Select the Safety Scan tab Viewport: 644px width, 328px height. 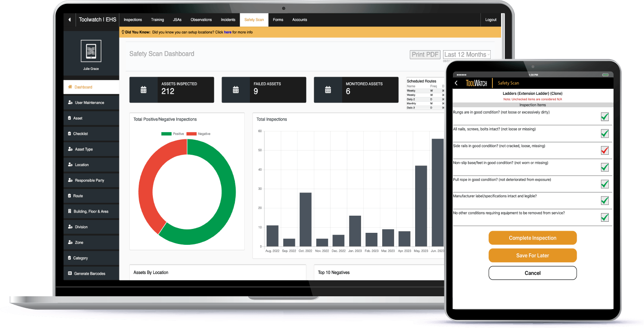pos(254,20)
